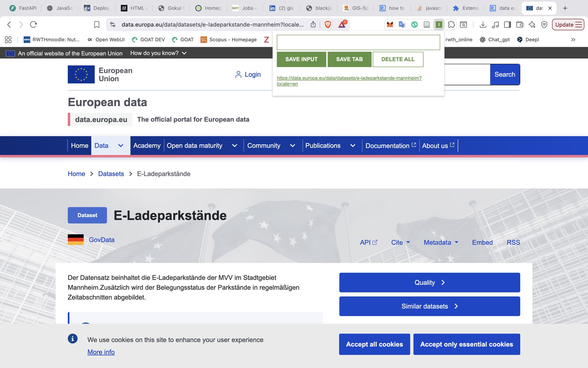Screen dimensions: 588x368
Task: Focus the extension popup text input
Action: click(x=358, y=42)
